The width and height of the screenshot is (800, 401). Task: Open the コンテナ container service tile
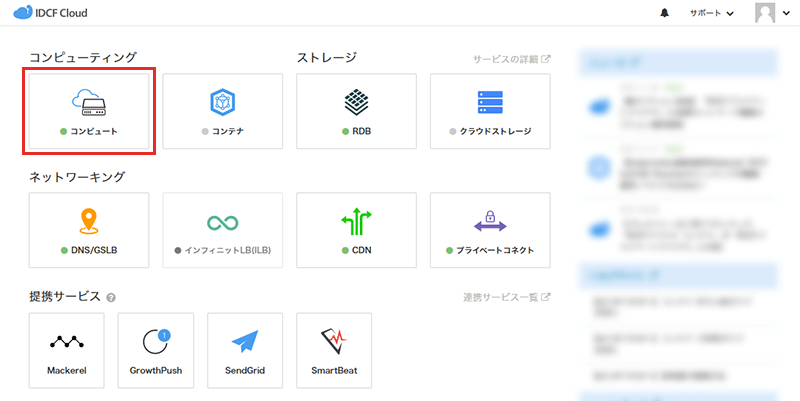point(222,111)
